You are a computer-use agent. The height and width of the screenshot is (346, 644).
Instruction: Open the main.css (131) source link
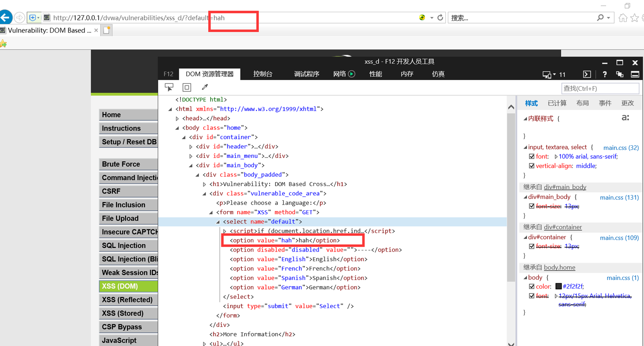point(620,197)
